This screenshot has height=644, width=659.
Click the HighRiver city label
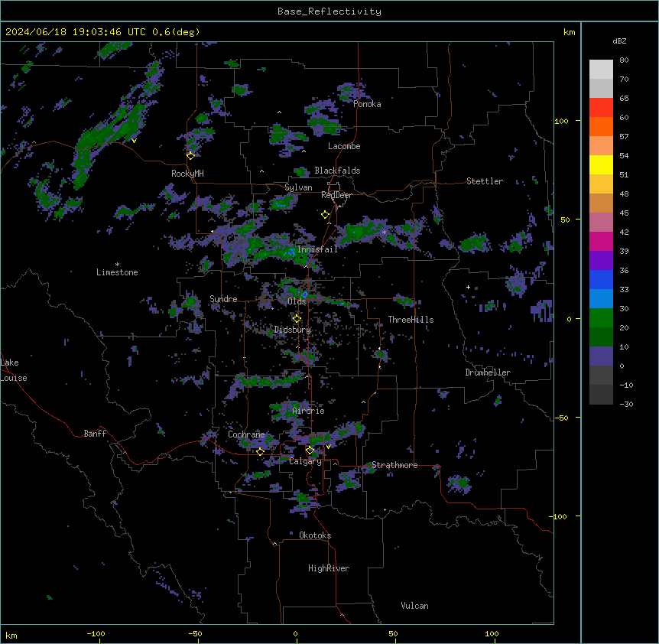click(x=329, y=568)
